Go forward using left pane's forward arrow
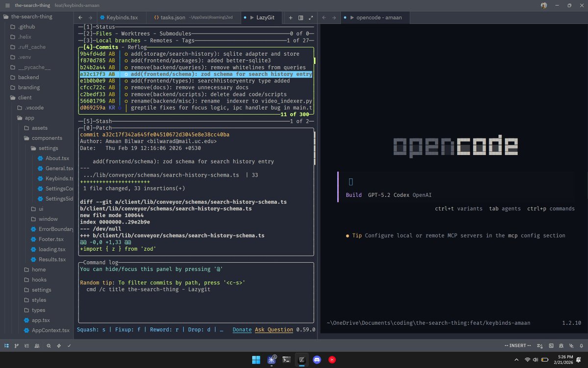Screen dimensions: 588x368 tap(91, 17)
